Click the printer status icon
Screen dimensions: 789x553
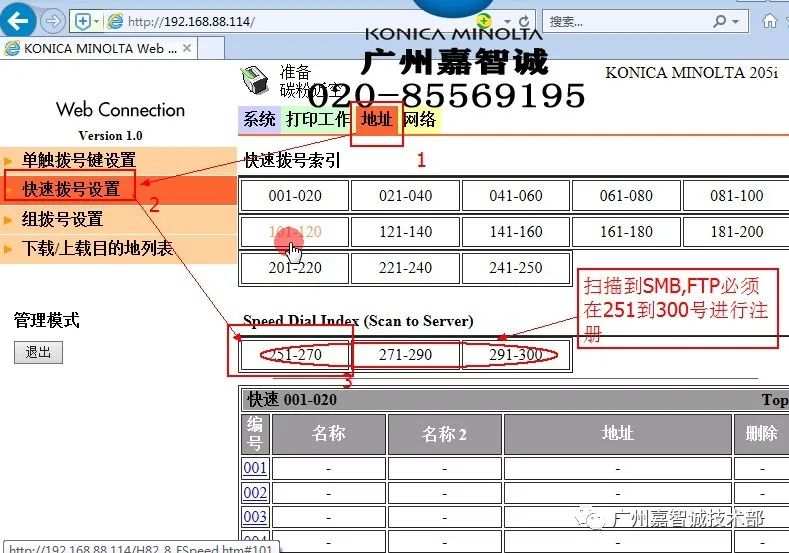tap(255, 80)
